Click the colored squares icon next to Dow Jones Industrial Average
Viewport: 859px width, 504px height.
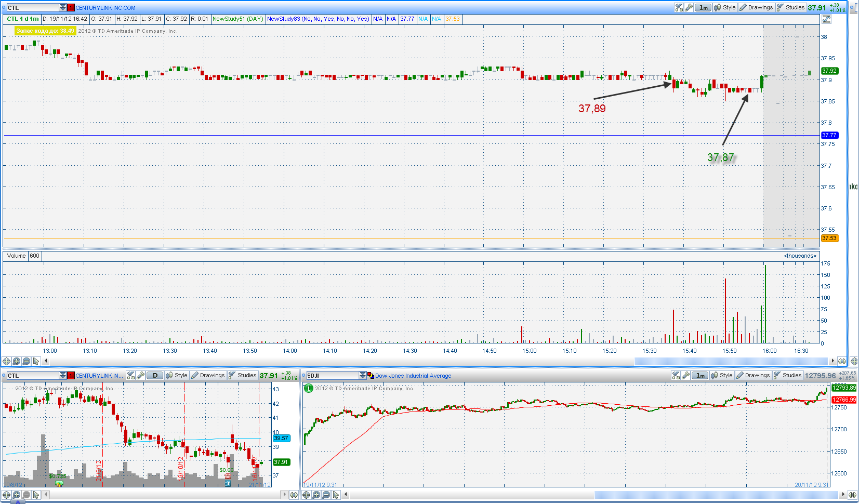(x=371, y=375)
